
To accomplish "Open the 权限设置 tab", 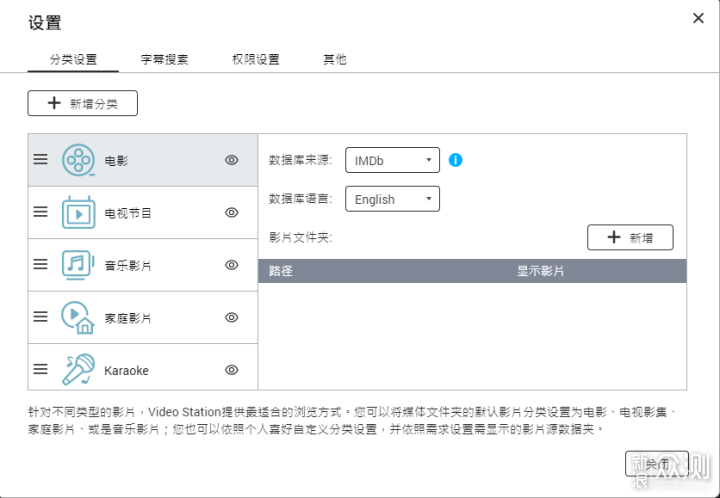I will (256, 60).
